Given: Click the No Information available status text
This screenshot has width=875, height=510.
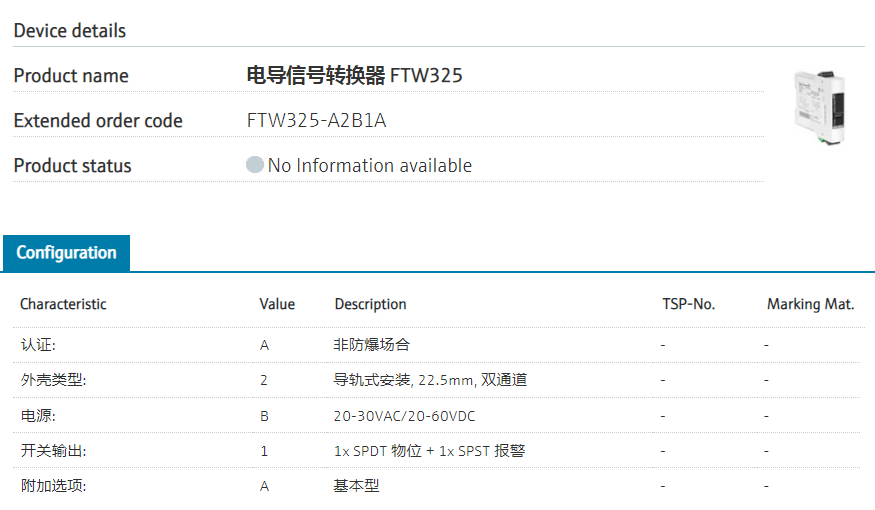Looking at the screenshot, I should 370,166.
